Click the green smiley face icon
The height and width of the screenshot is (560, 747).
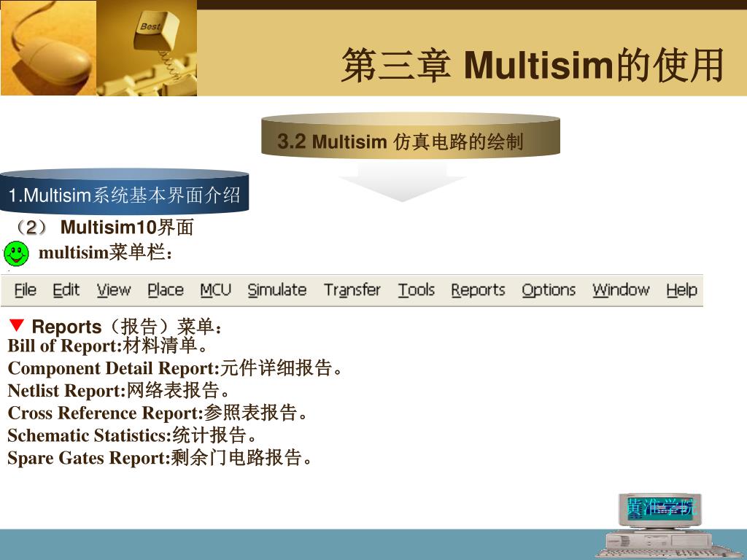pos(16,253)
